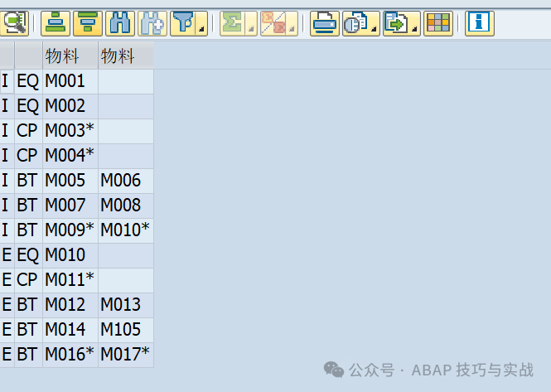Click cell M001
Screen dimensions: 551x392
pos(70,81)
